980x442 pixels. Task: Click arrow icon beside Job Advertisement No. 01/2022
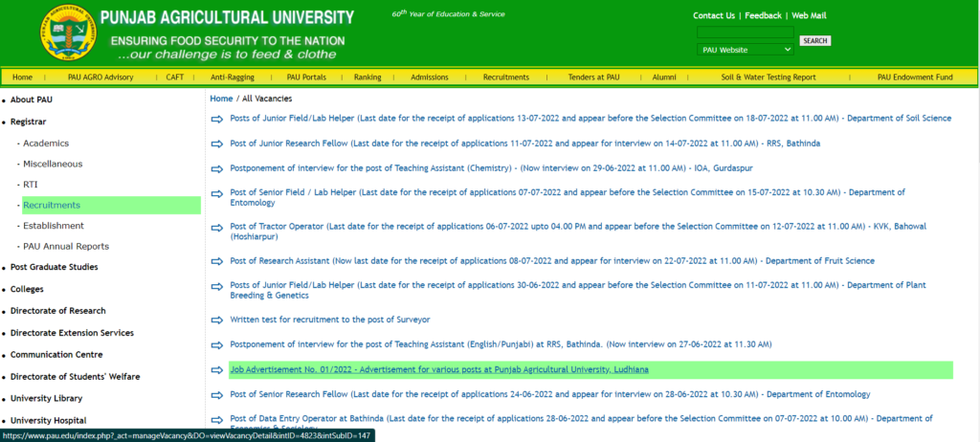(217, 370)
